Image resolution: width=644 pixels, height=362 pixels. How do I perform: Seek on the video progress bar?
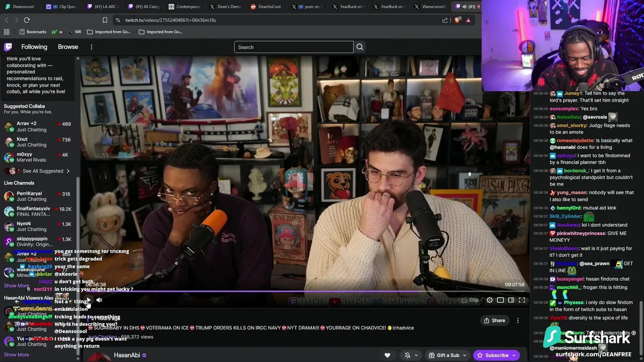pyautogui.click(x=305, y=291)
